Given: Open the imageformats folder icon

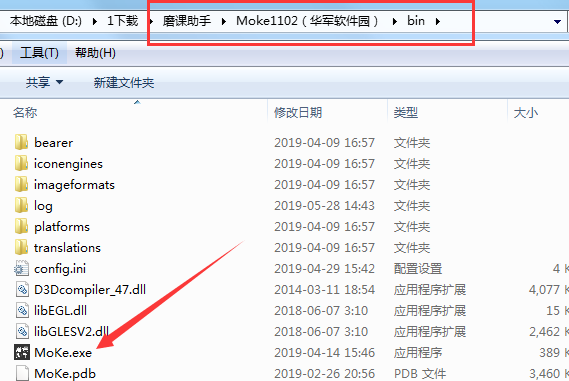Looking at the screenshot, I should [21, 184].
